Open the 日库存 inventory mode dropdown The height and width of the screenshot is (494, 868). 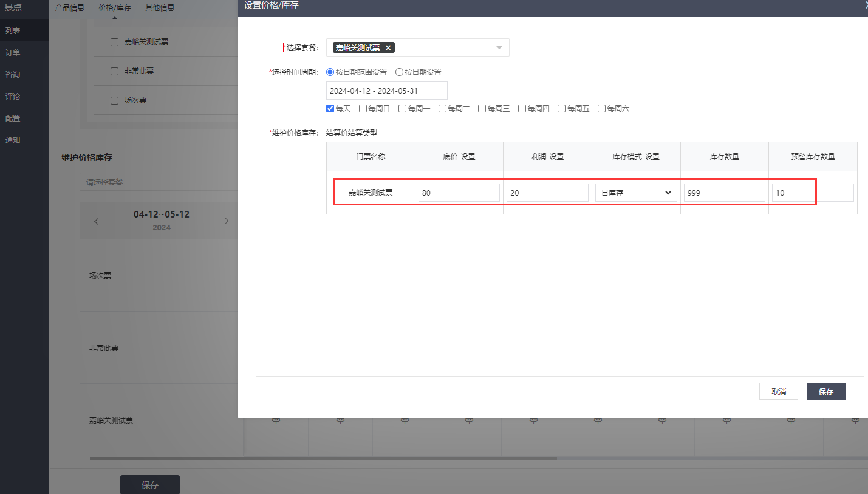(x=635, y=193)
